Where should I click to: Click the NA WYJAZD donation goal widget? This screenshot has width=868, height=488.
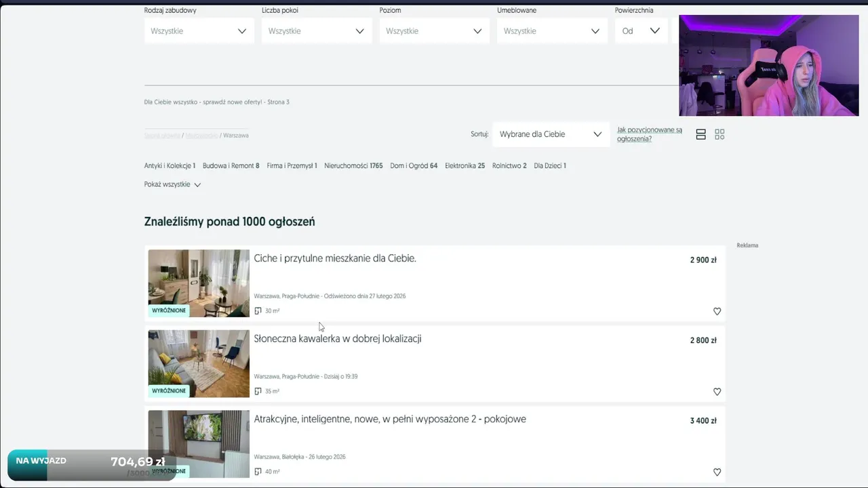(92, 465)
